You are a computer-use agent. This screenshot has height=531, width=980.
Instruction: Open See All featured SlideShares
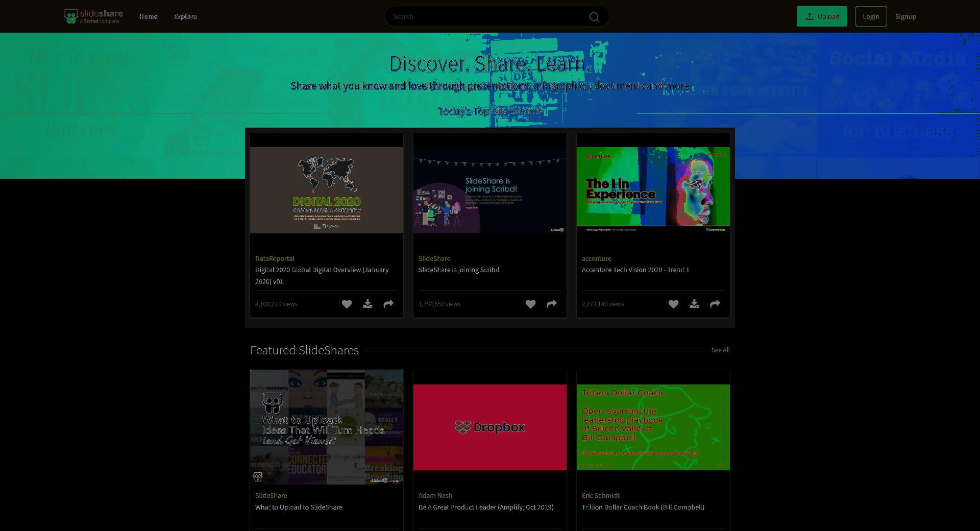(x=720, y=350)
